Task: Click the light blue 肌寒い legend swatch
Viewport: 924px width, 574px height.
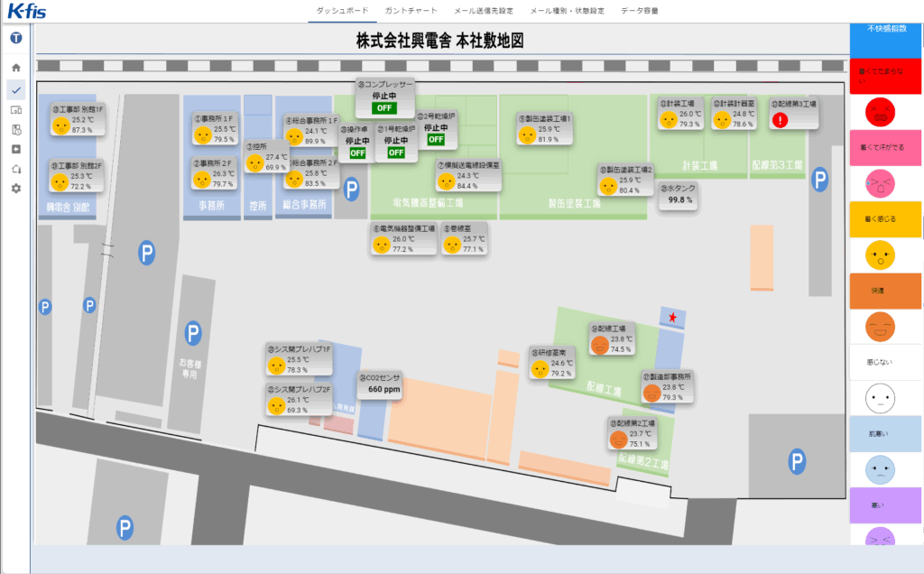Action: [885, 434]
